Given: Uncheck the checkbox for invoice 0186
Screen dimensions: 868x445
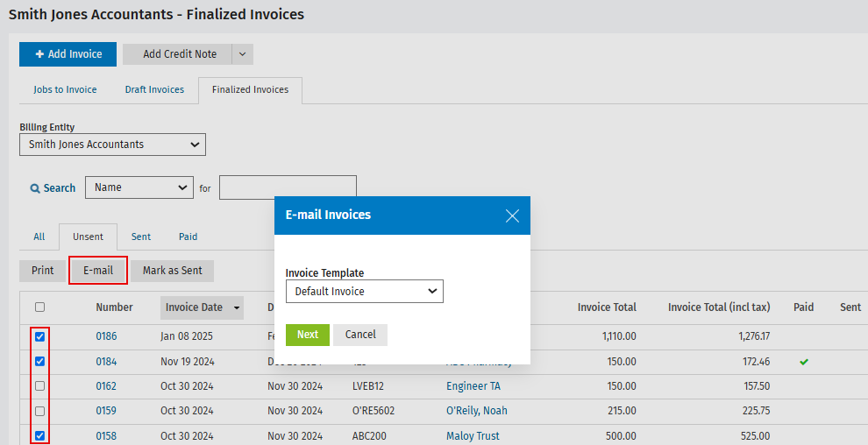Looking at the screenshot, I should [x=39, y=336].
